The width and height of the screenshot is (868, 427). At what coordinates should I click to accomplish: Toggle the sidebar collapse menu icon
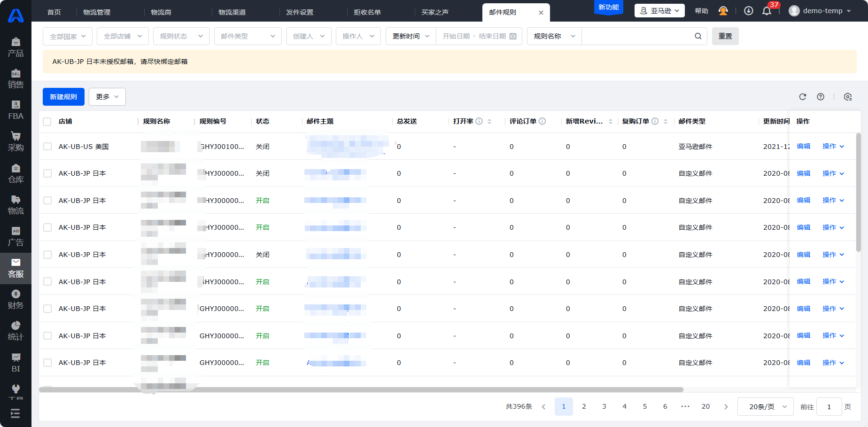point(15,413)
